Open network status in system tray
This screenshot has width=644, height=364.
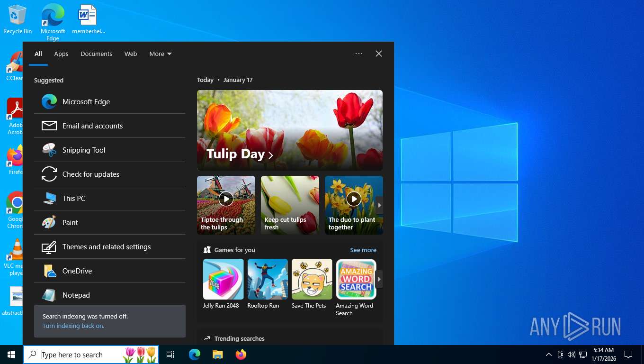pyautogui.click(x=583, y=355)
